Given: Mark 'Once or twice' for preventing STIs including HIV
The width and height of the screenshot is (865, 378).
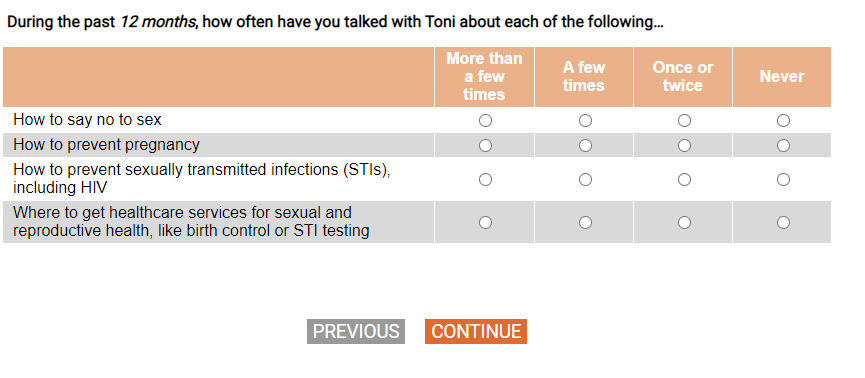Looking at the screenshot, I should pos(684,179).
